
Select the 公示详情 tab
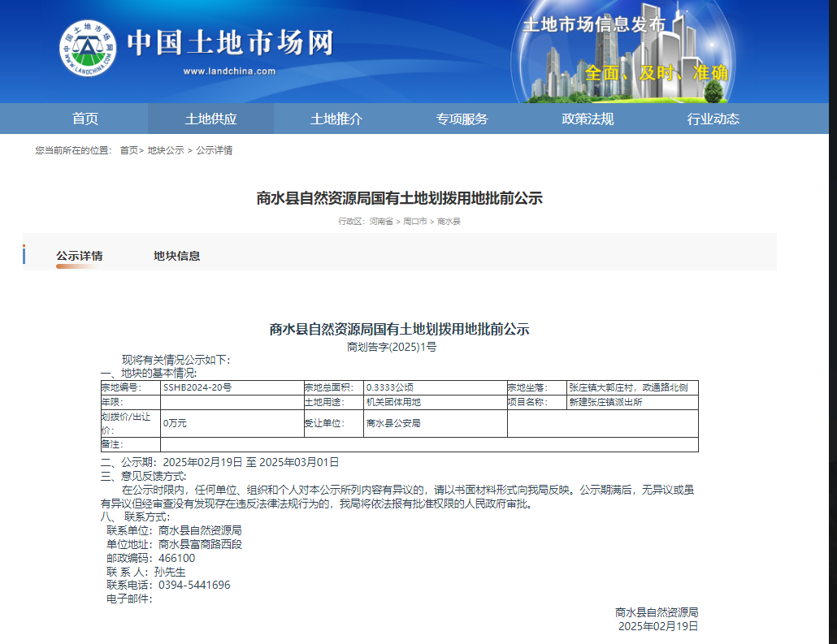79,256
